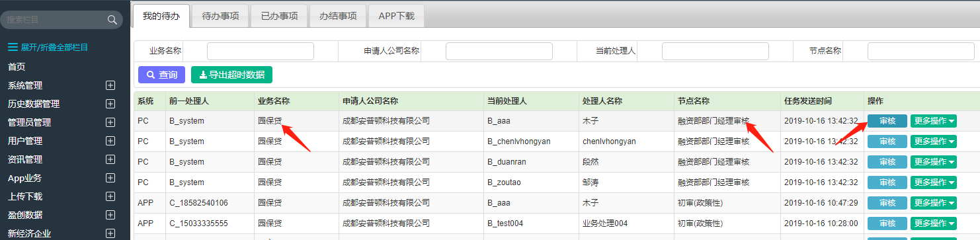Open 更多操作 dropdown for 段然 row
Viewport: 980px width, 240px height.
(x=934, y=162)
